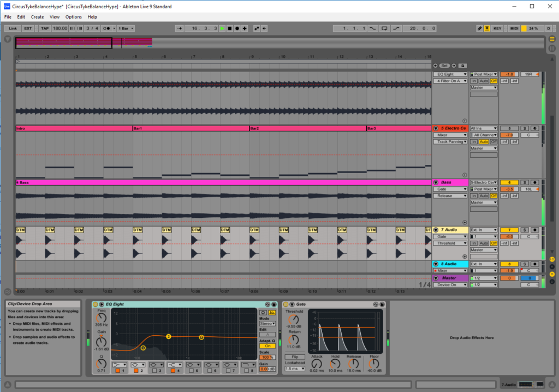The height and width of the screenshot is (392, 559).
Task: Toggle the Punch-In switch
Action: tap(372, 28)
